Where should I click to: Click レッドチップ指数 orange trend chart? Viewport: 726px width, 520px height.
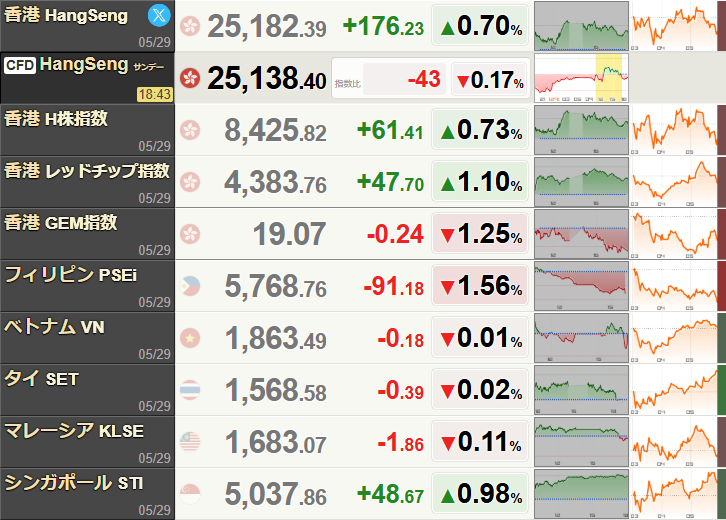pos(674,182)
